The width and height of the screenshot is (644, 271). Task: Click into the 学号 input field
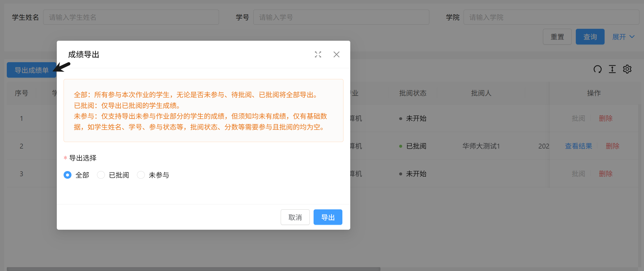[341, 17]
